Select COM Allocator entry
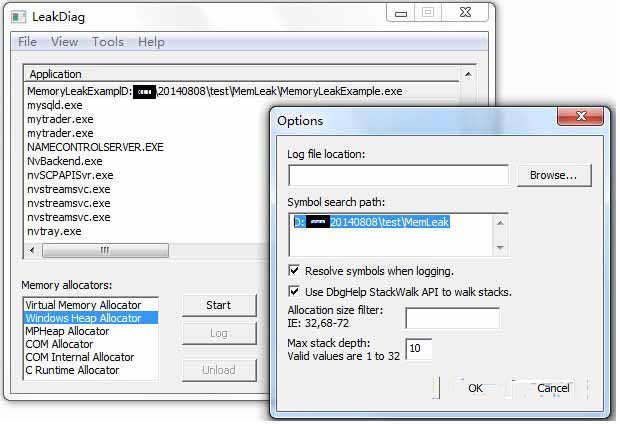This screenshot has width=620, height=424. (x=91, y=344)
